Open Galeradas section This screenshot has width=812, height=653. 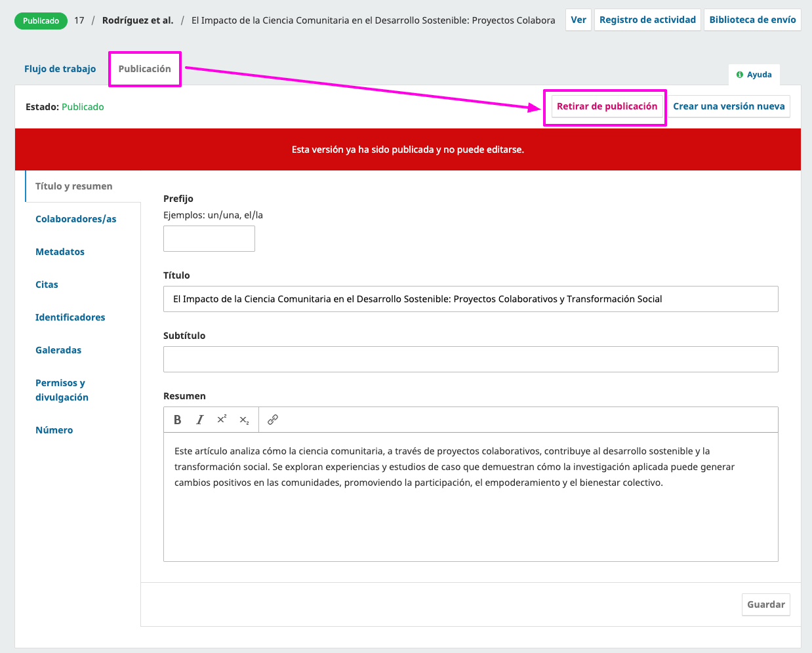[58, 350]
